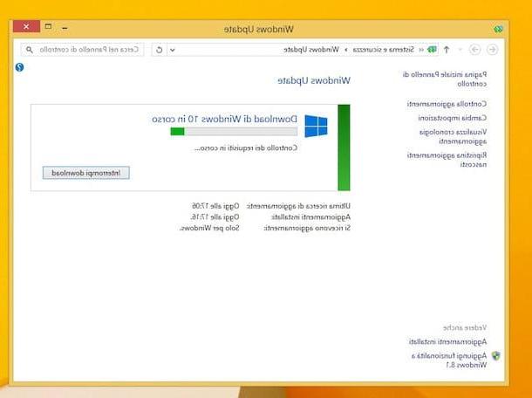This screenshot has height=398, width=532.
Task: Click the Interrompi download button
Action: tap(86, 173)
